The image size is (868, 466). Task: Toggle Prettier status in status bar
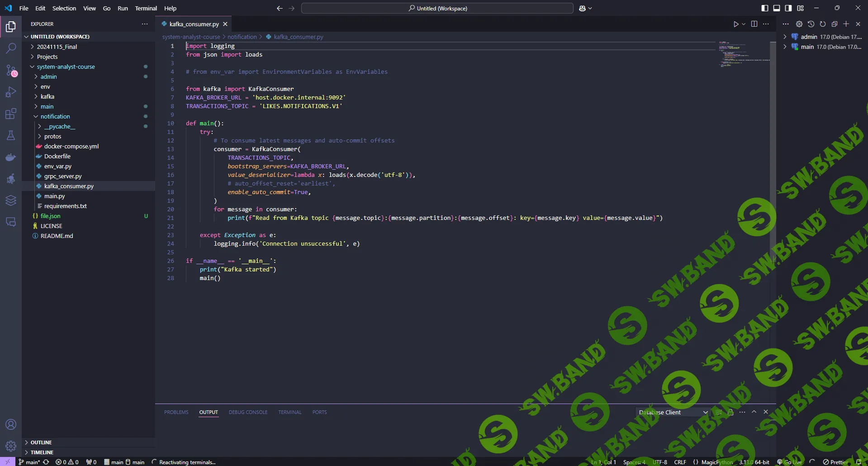(835, 462)
